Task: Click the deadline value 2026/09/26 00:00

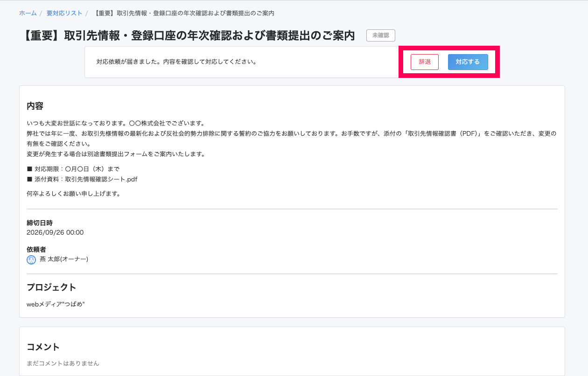Action: pos(55,232)
